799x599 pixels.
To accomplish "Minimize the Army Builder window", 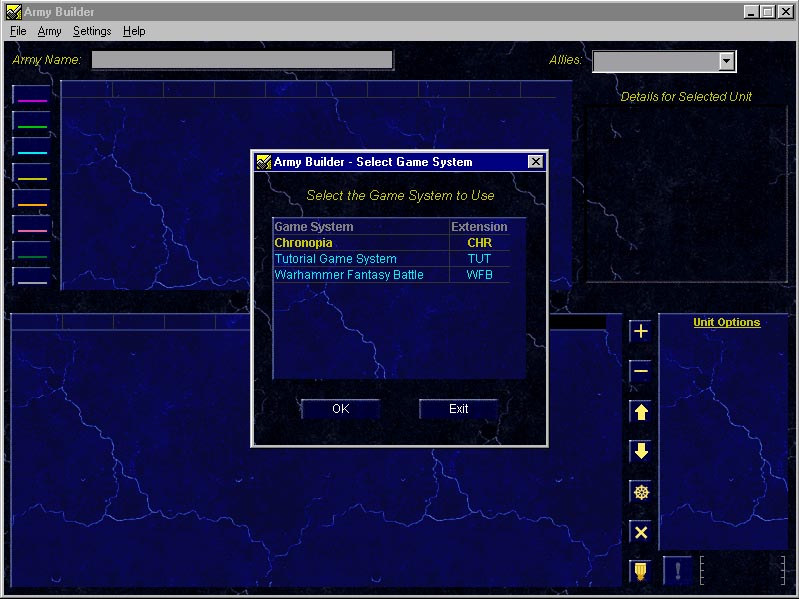I will tap(751, 12).
